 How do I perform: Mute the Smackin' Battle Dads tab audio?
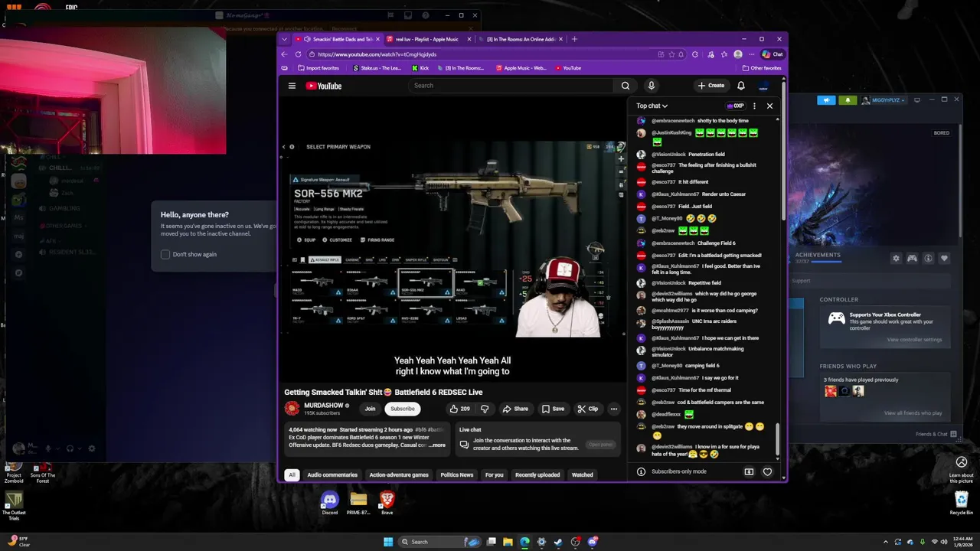click(x=307, y=39)
